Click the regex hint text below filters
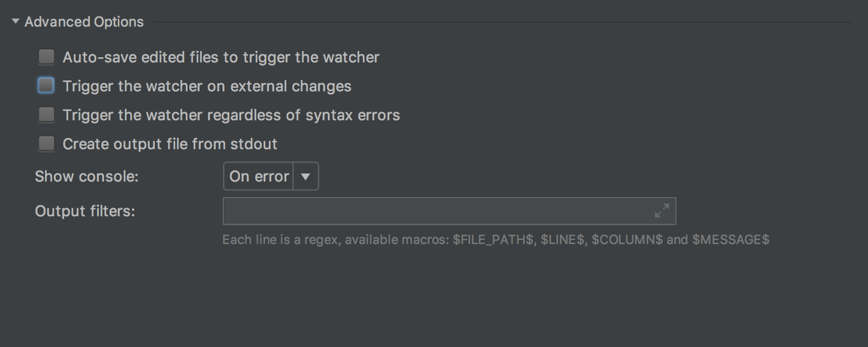The image size is (868, 347). click(496, 239)
